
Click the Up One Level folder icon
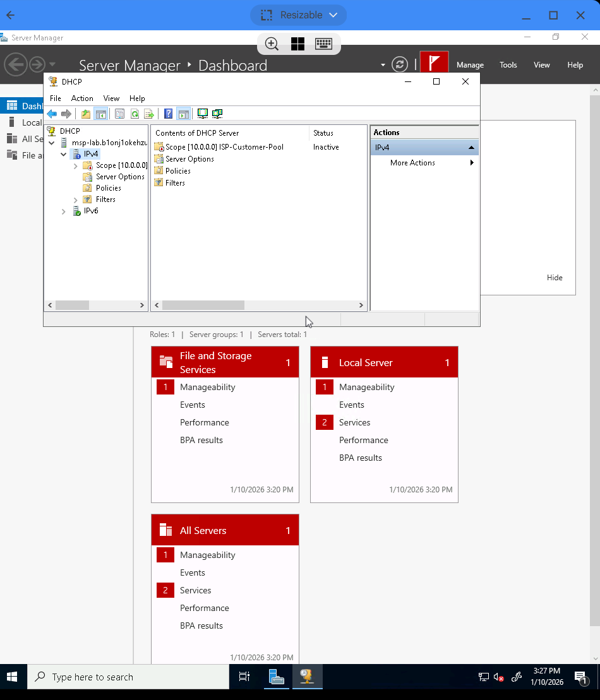[86, 114]
